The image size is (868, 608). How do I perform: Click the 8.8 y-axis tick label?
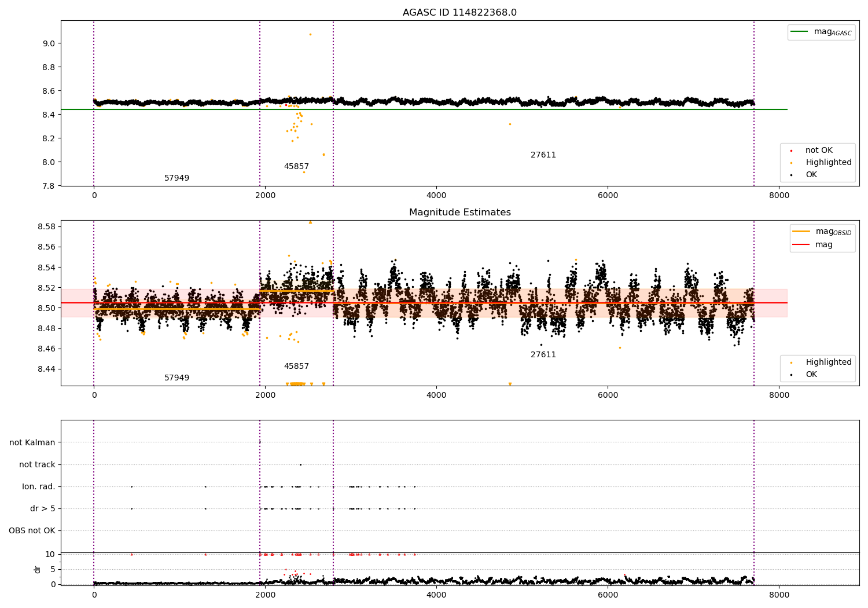(x=49, y=67)
